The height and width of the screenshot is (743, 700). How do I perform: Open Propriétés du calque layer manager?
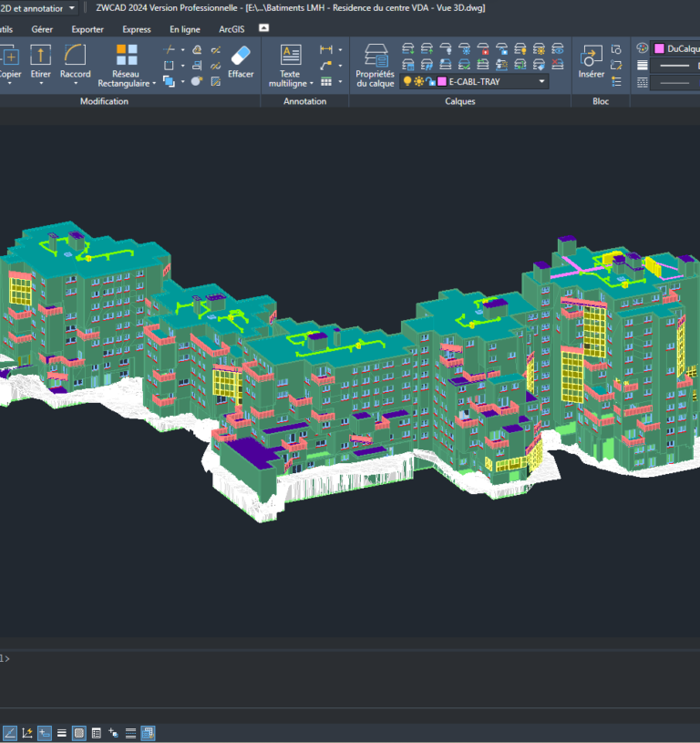point(376,65)
